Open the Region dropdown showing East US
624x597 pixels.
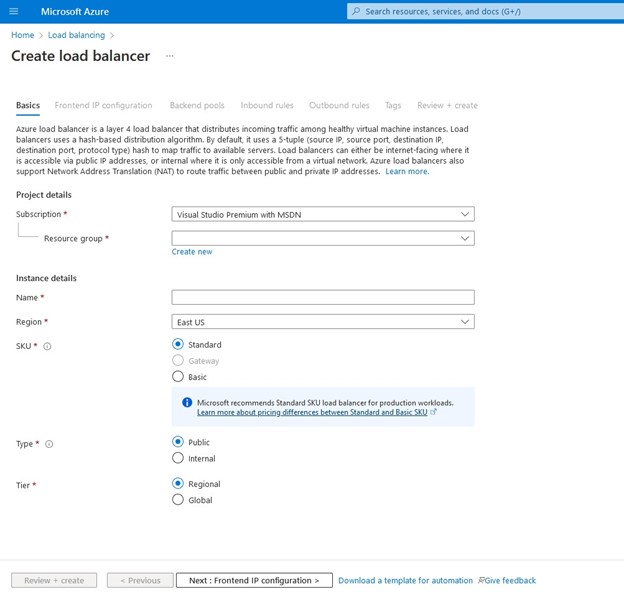click(x=323, y=322)
